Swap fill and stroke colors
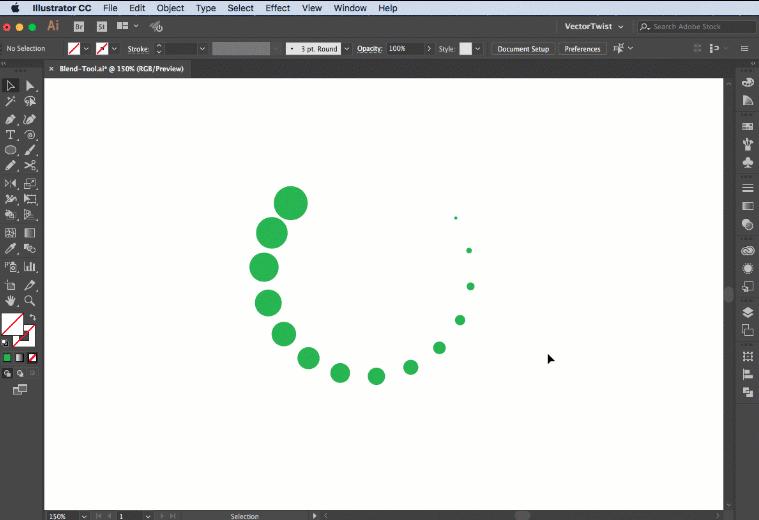 coord(32,318)
